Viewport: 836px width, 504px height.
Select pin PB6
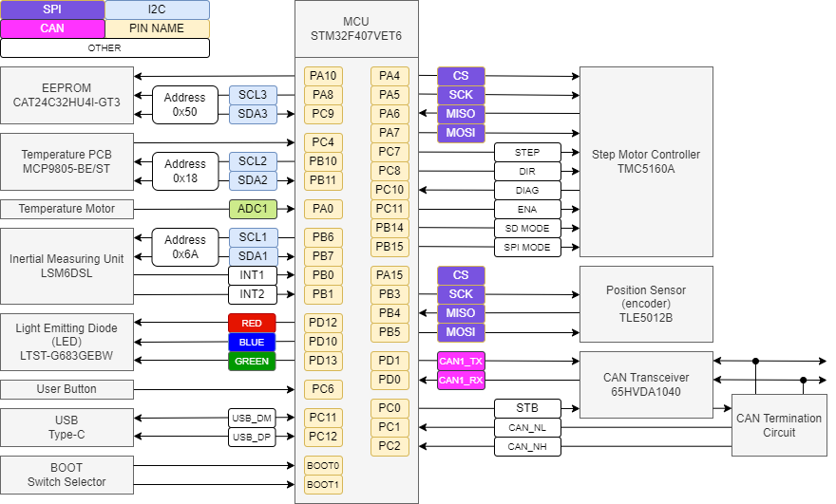coord(323,237)
